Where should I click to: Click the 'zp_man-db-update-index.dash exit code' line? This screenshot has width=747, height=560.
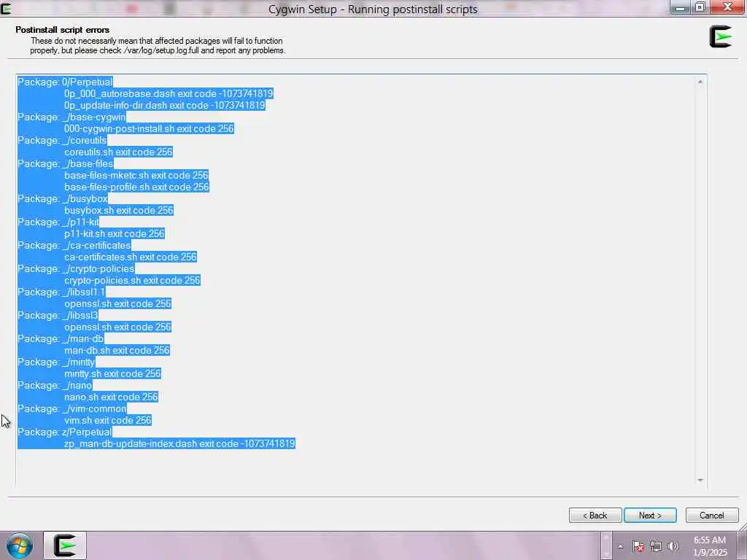(179, 443)
